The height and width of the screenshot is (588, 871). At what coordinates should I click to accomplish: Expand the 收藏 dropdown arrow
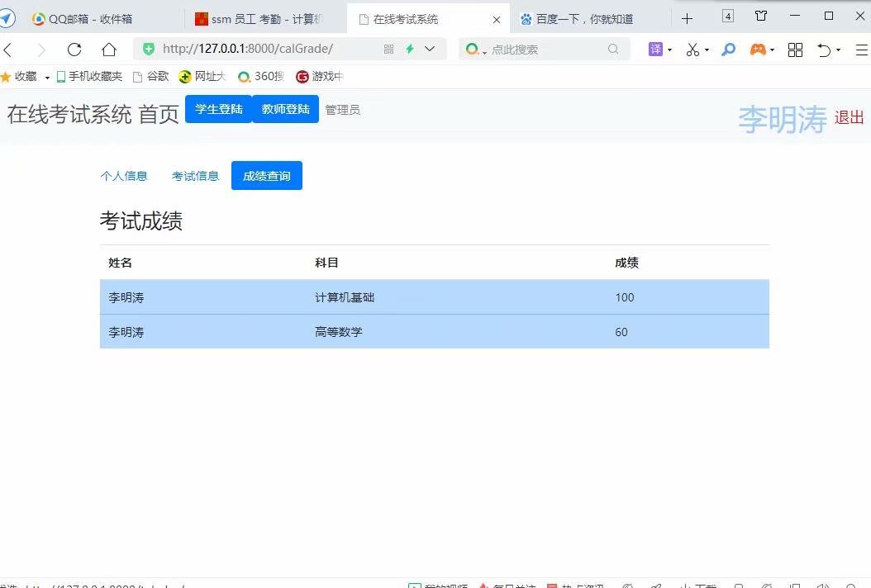pos(47,78)
